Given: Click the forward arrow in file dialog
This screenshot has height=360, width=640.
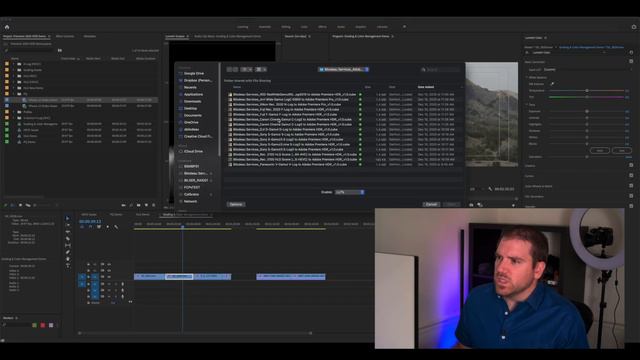Looking at the screenshot, I should point(236,69).
